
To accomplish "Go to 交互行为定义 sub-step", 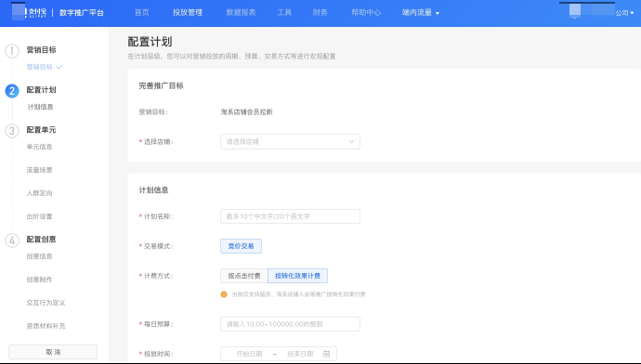I will coord(46,303).
